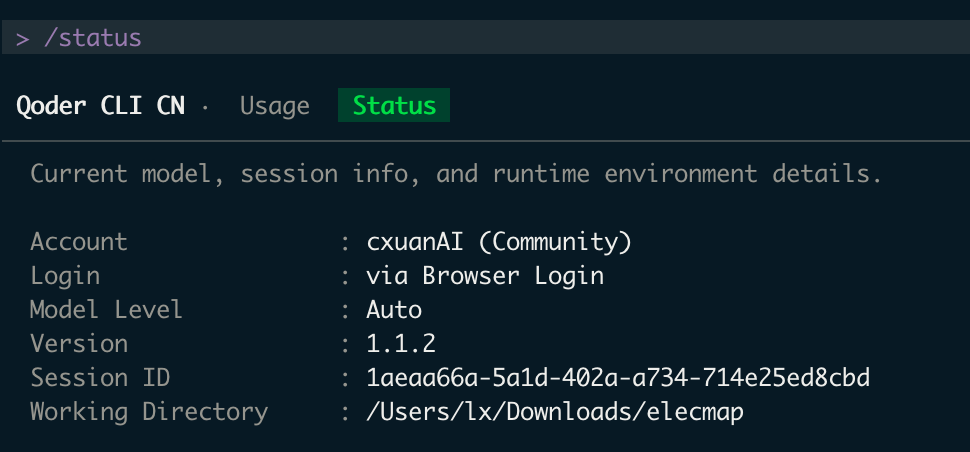Click the Model Level label
This screenshot has width=970, height=452.
106,309
